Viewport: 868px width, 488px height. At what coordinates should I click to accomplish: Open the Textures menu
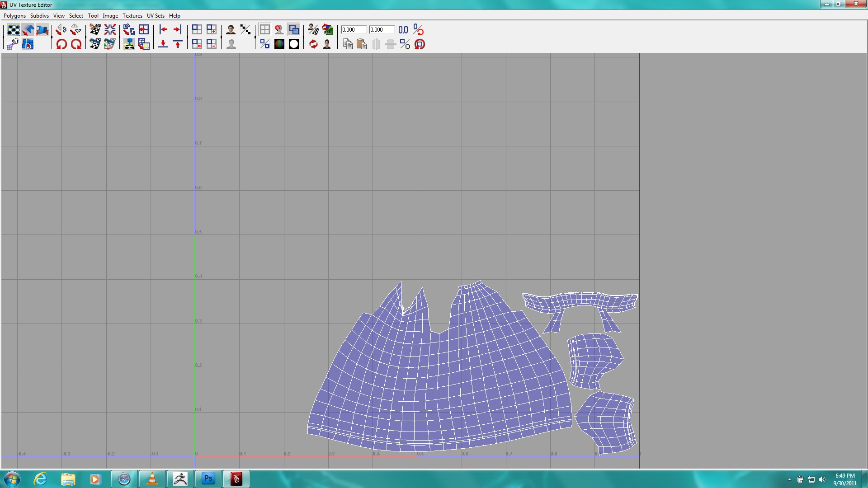click(x=132, y=15)
